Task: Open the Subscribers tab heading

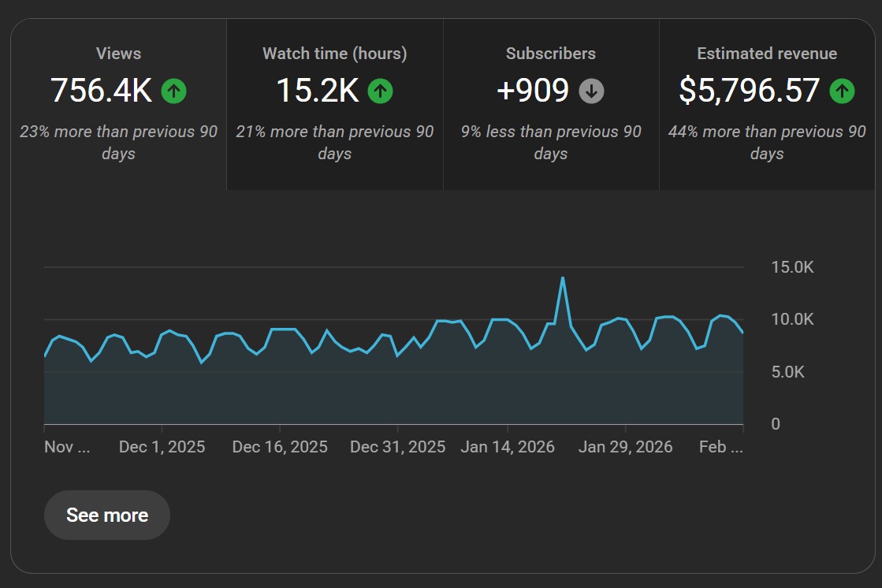Action: tap(550, 54)
